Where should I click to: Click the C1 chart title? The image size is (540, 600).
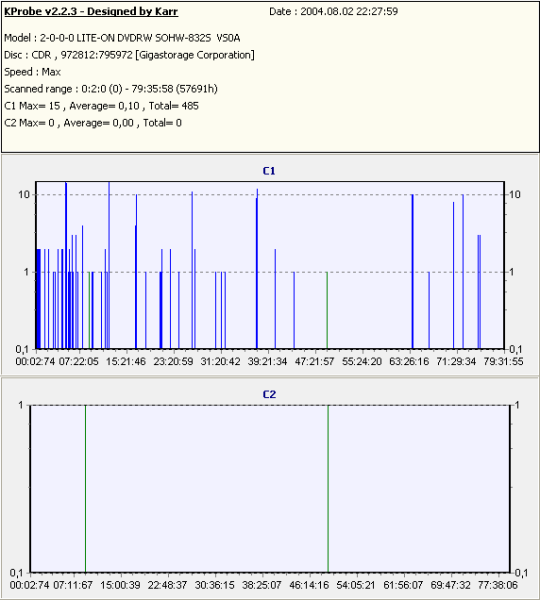click(x=269, y=171)
